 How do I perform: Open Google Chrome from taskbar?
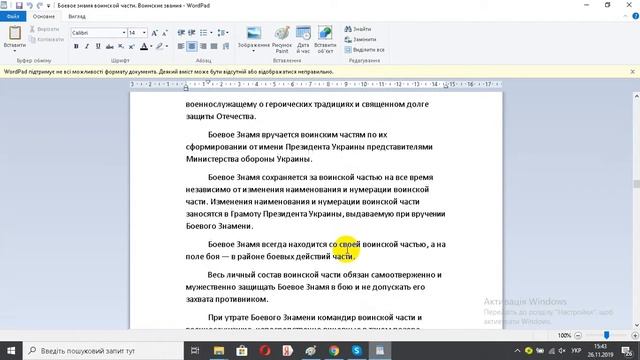click(x=334, y=351)
